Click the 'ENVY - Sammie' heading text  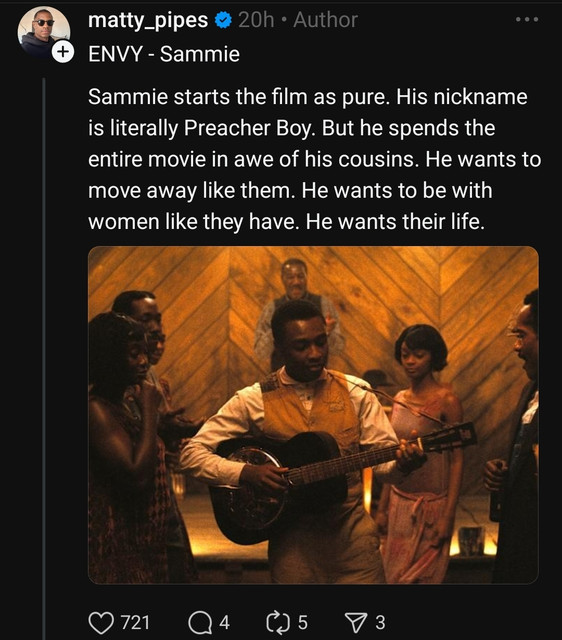(x=164, y=54)
